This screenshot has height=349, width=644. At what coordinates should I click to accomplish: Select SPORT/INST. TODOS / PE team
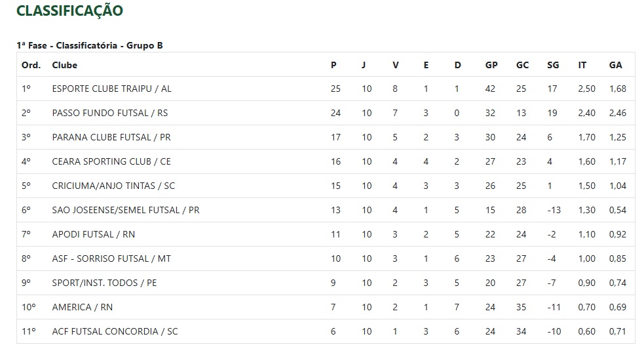104,283
